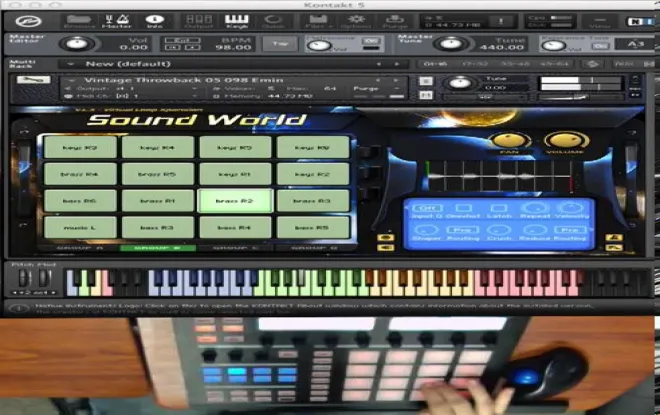This screenshot has height=415, width=660.
Task: Open the global Purge menu in top toolbar
Action: point(395,21)
